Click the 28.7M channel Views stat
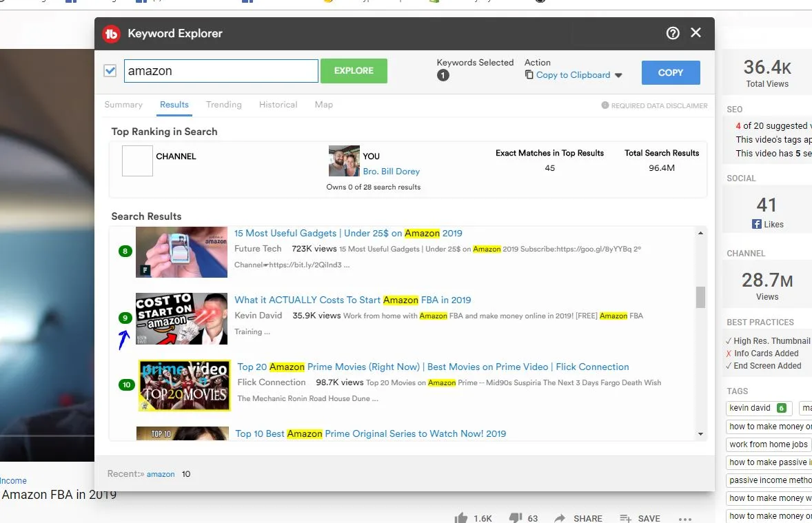The height and width of the screenshot is (523, 812). pos(767,286)
